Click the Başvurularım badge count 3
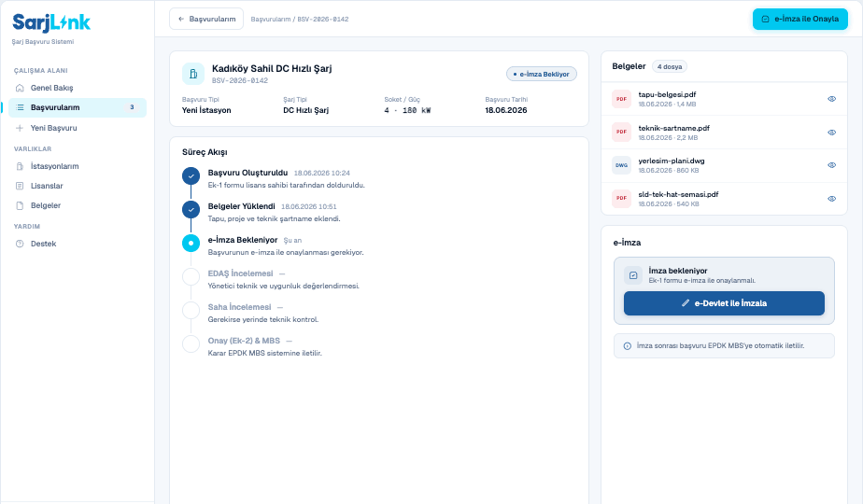 coord(132,107)
